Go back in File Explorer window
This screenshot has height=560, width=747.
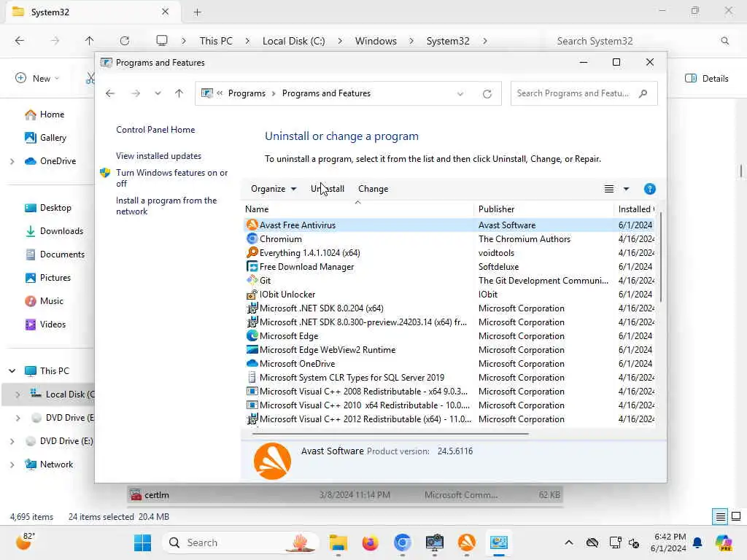point(20,41)
